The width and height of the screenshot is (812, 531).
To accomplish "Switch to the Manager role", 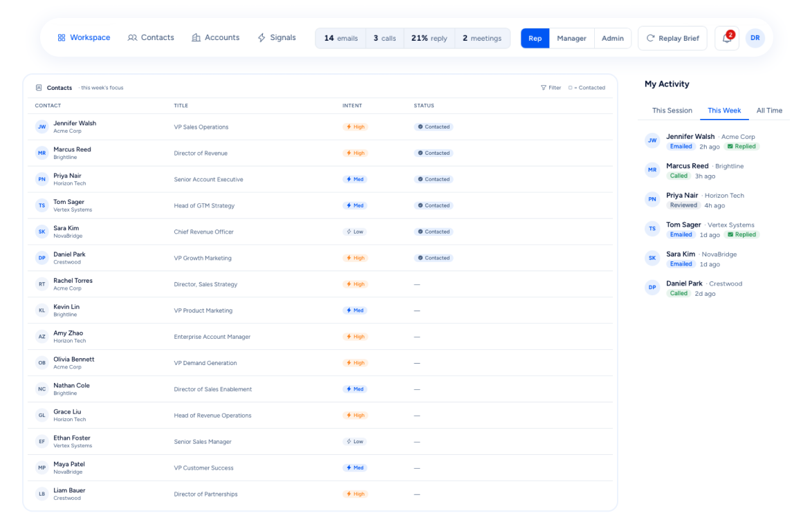I will pyautogui.click(x=571, y=38).
